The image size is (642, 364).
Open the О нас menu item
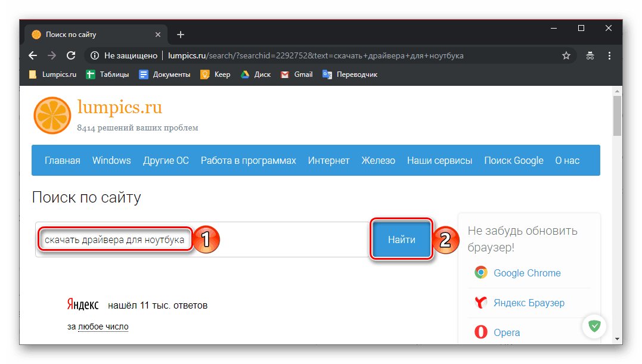pos(567,161)
